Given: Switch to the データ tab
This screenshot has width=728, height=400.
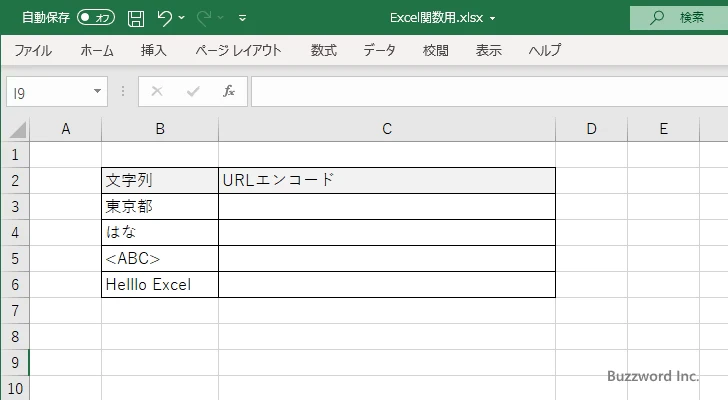Looking at the screenshot, I should pyautogui.click(x=379, y=50).
